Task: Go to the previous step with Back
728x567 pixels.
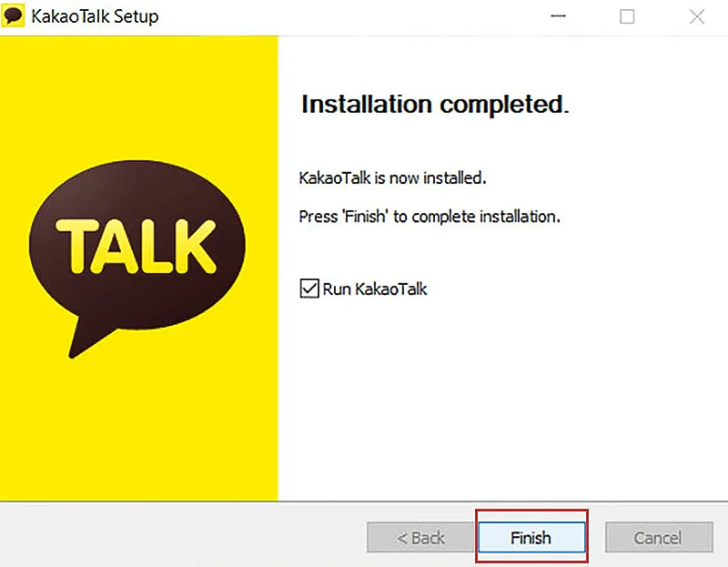Action: [420, 538]
